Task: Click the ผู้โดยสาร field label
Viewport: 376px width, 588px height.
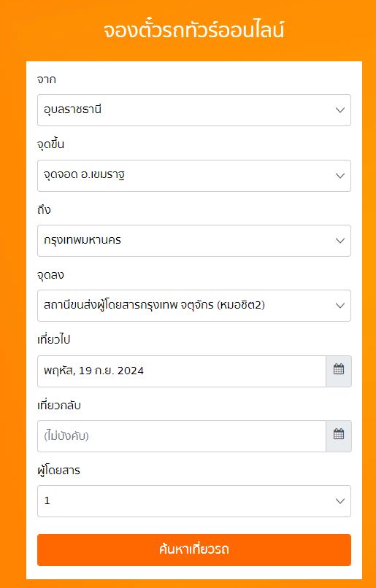Action: [x=58, y=470]
